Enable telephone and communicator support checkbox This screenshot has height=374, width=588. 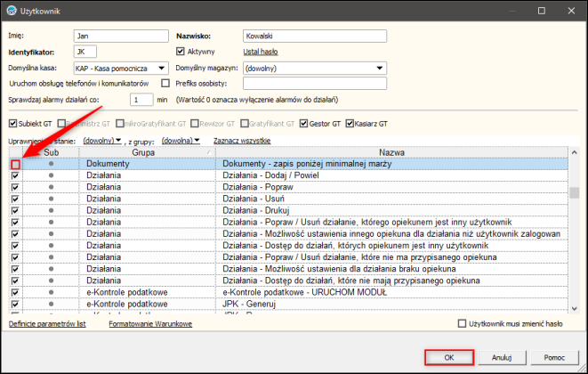point(165,83)
